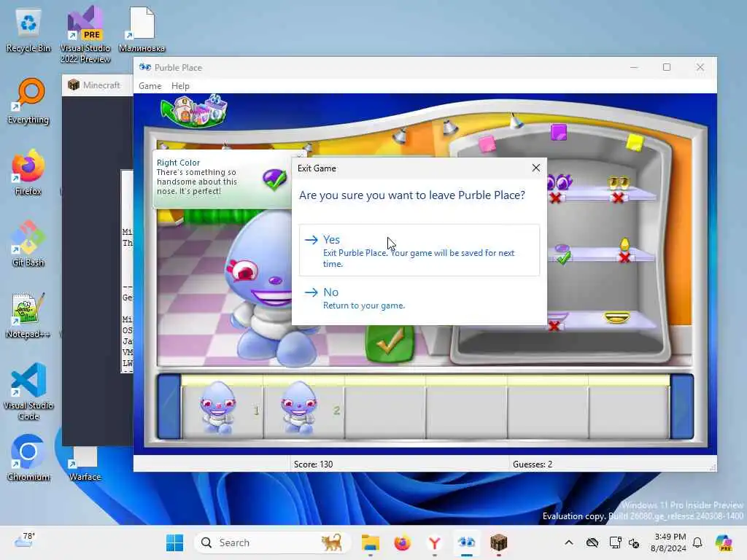Open the Малиновка desktop file
Screen dimensions: 747x560
(142, 29)
